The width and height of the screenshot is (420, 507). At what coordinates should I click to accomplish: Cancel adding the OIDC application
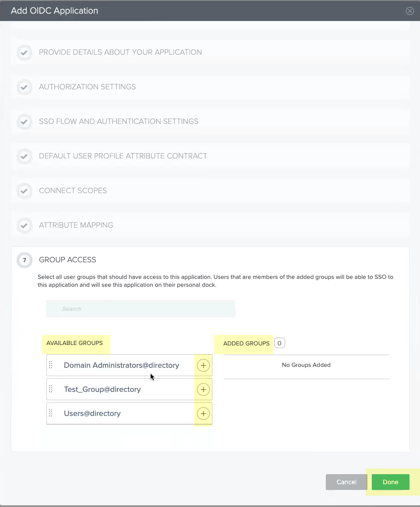pyautogui.click(x=346, y=482)
